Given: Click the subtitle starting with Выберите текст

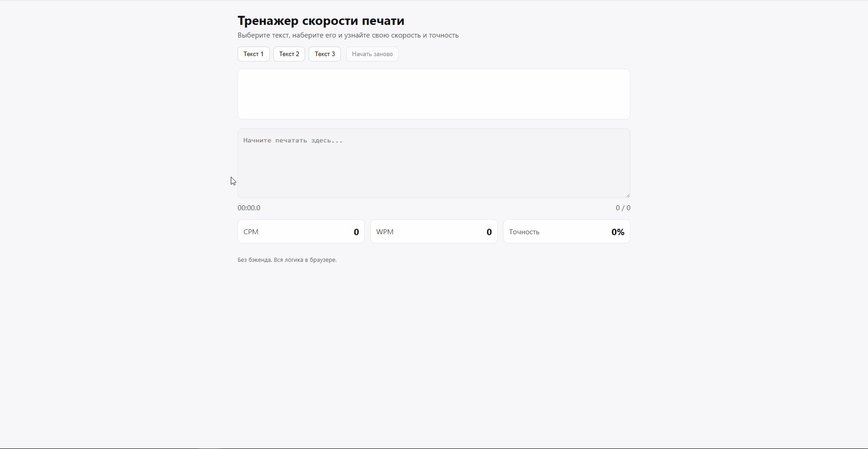Looking at the screenshot, I should [348, 35].
